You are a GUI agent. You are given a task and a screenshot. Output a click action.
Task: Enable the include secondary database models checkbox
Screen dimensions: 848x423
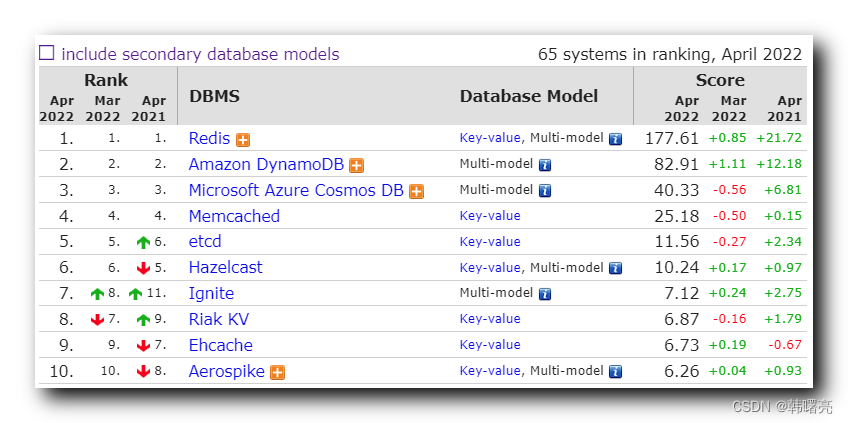point(46,53)
